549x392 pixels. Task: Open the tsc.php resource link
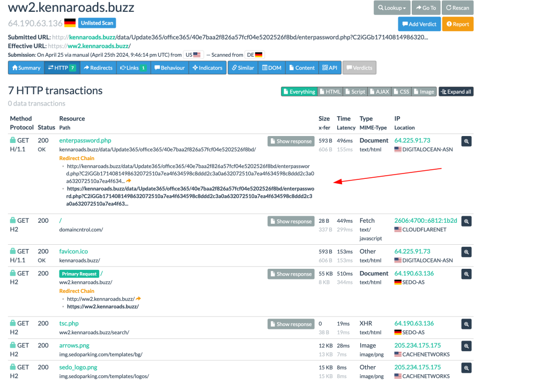coord(69,323)
